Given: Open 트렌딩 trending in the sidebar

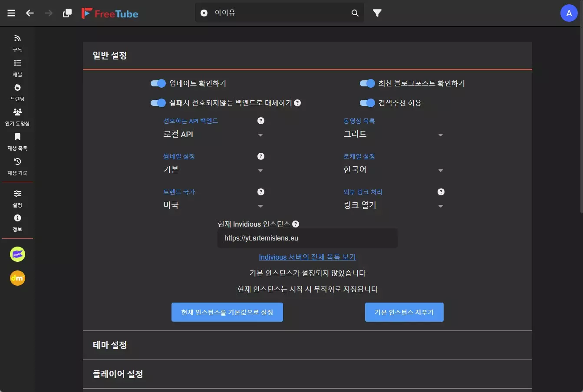Looking at the screenshot, I should (17, 92).
